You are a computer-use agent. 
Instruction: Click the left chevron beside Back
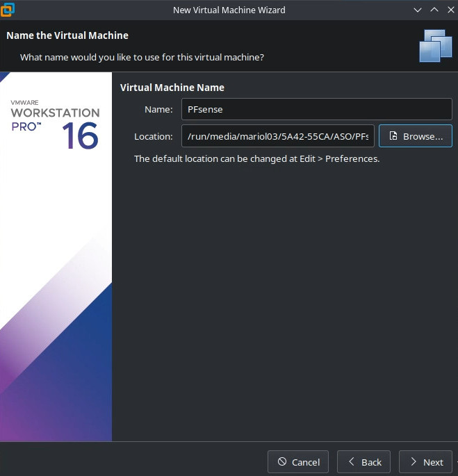(x=351, y=462)
